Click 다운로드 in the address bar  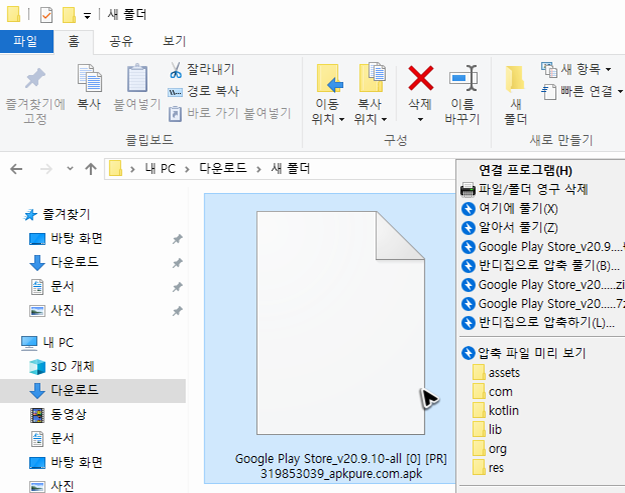223,169
